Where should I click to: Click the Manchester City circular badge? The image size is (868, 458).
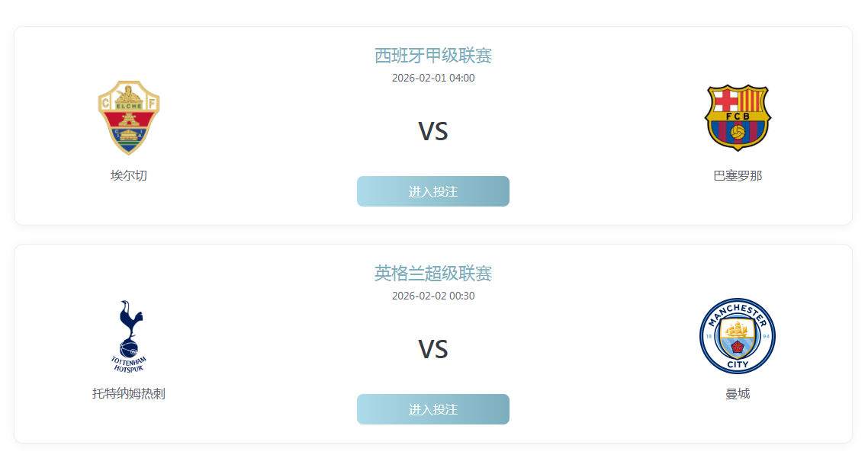(x=737, y=335)
